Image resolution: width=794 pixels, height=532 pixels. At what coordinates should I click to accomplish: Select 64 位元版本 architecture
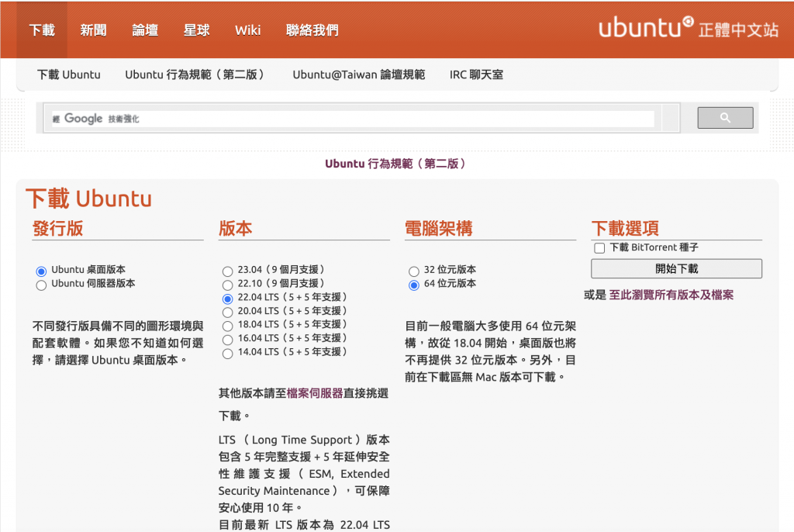[x=414, y=285]
